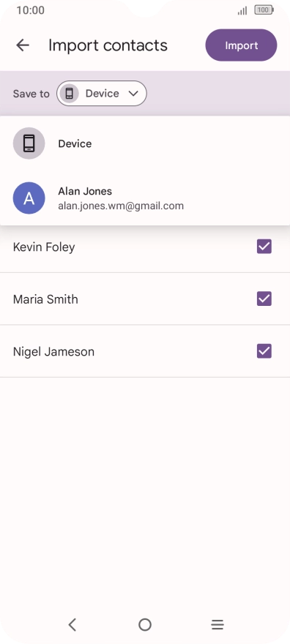This screenshot has width=290, height=644.
Task: Select the Device phone avatar icon
Action: coord(29,143)
